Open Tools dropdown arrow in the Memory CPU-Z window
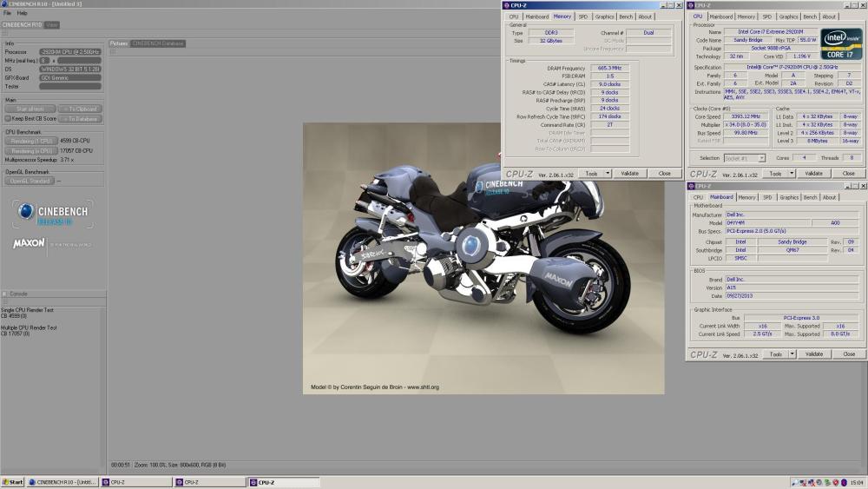 pos(608,174)
